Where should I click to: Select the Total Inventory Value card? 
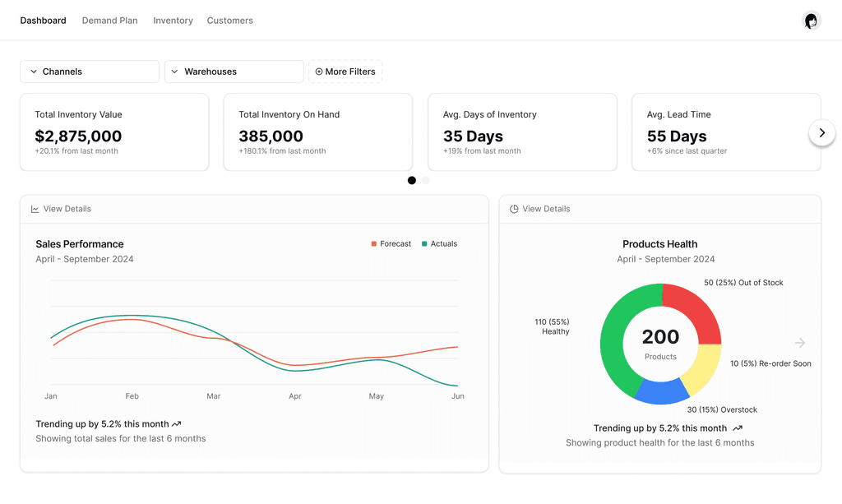click(x=114, y=132)
